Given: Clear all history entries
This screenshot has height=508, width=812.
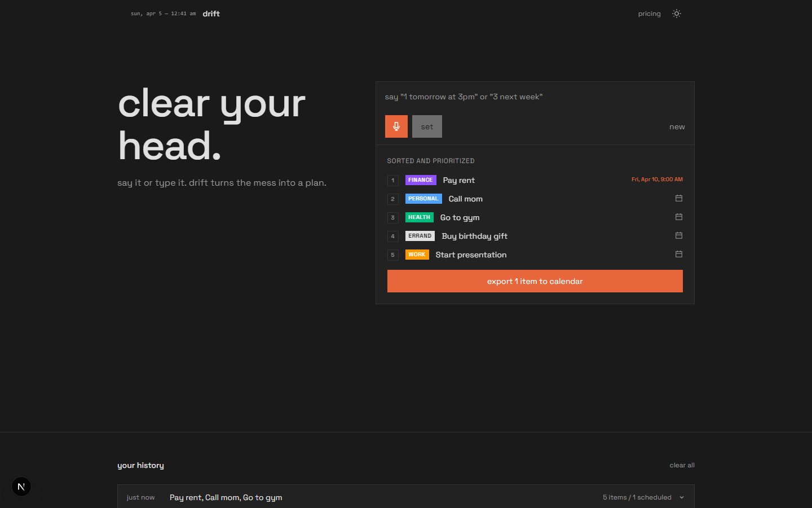Looking at the screenshot, I should [x=682, y=465].
